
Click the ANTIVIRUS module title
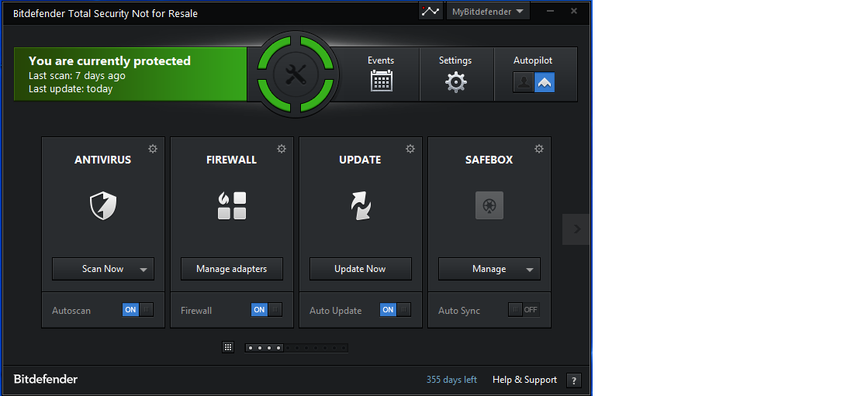(x=103, y=160)
